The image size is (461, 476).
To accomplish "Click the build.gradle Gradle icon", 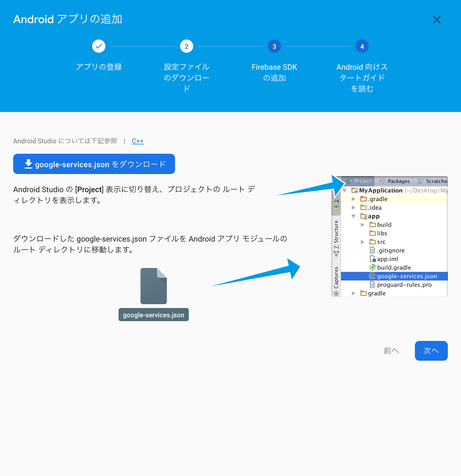I will (372, 268).
